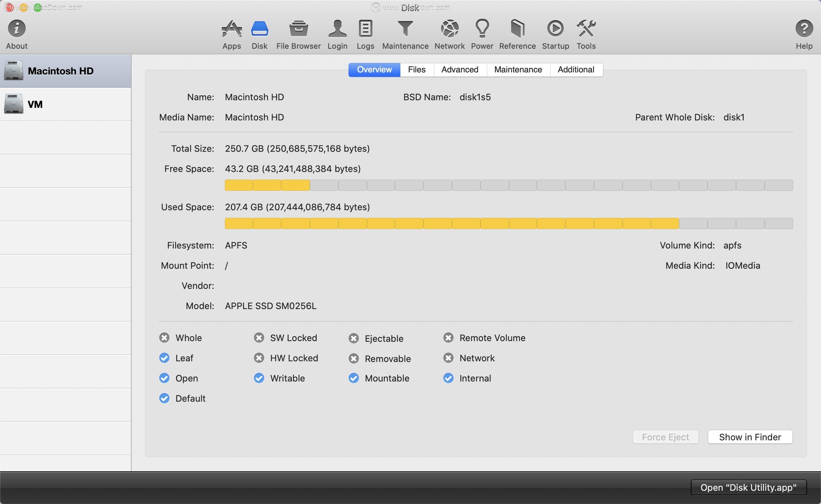Click the free space value 43.2 GB
Image resolution: width=821 pixels, height=504 pixels.
pyautogui.click(x=293, y=169)
